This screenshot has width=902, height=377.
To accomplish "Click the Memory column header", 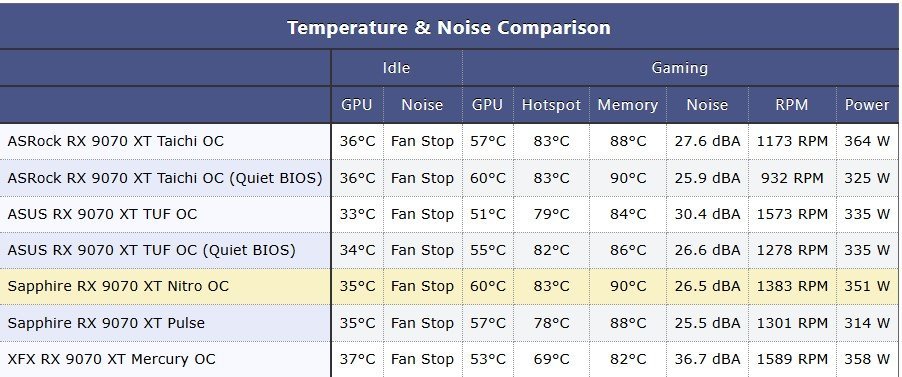I will (628, 105).
